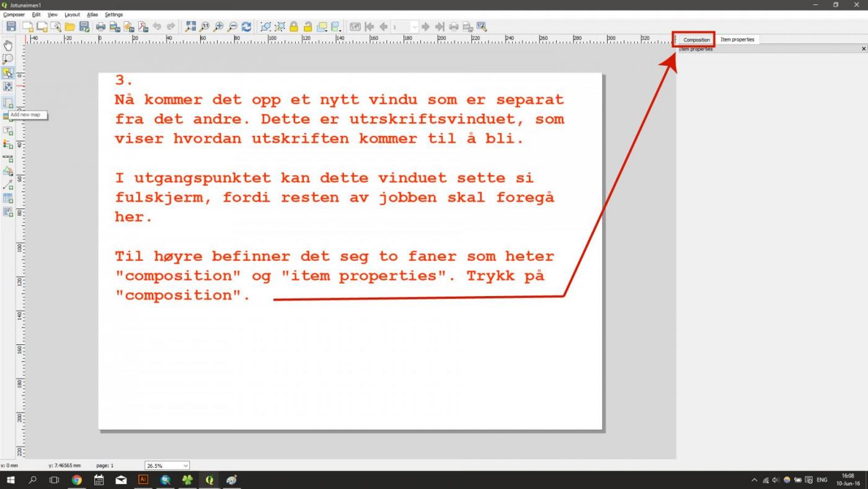Click the Refresh view icon

tap(246, 27)
